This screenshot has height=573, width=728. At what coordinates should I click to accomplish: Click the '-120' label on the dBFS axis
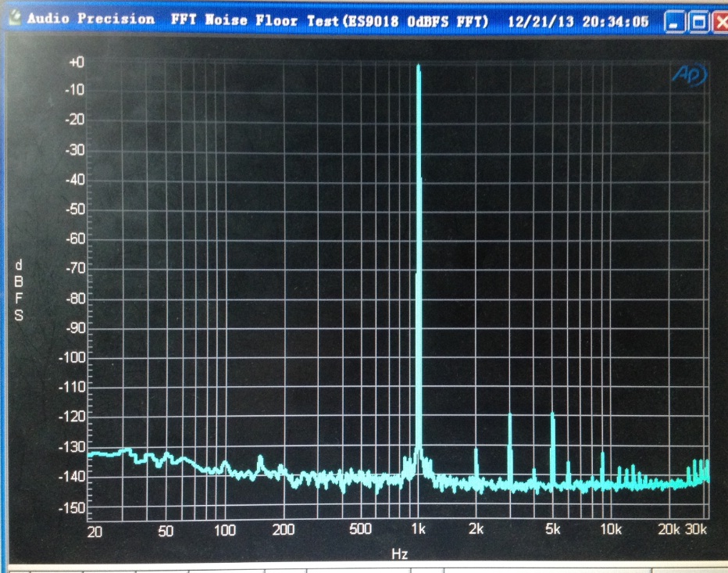point(72,417)
